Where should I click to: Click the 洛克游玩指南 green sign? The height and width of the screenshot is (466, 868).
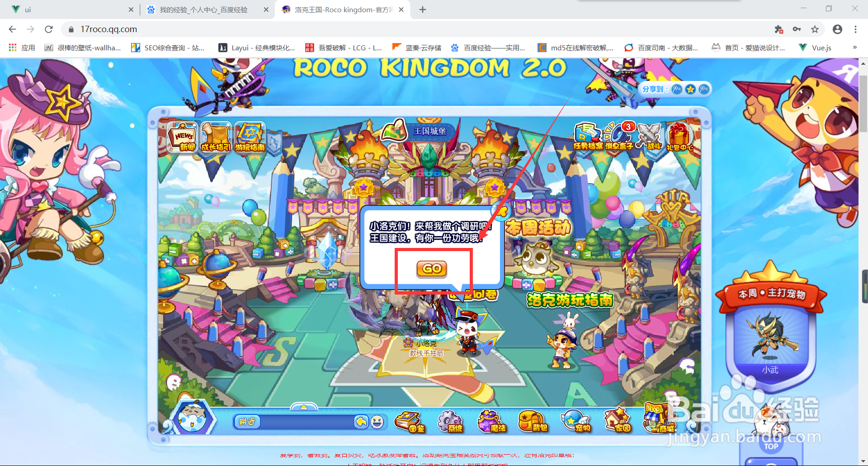point(570,300)
